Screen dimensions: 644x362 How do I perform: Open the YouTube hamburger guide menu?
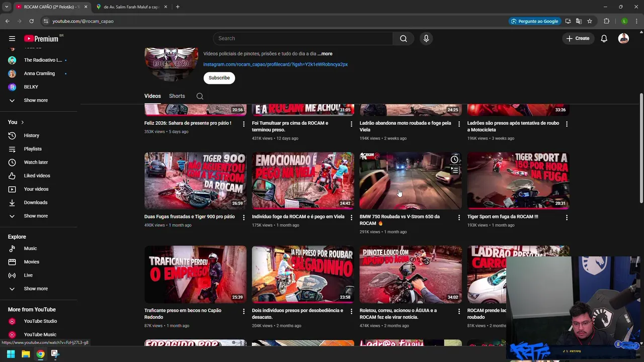[x=12, y=38]
